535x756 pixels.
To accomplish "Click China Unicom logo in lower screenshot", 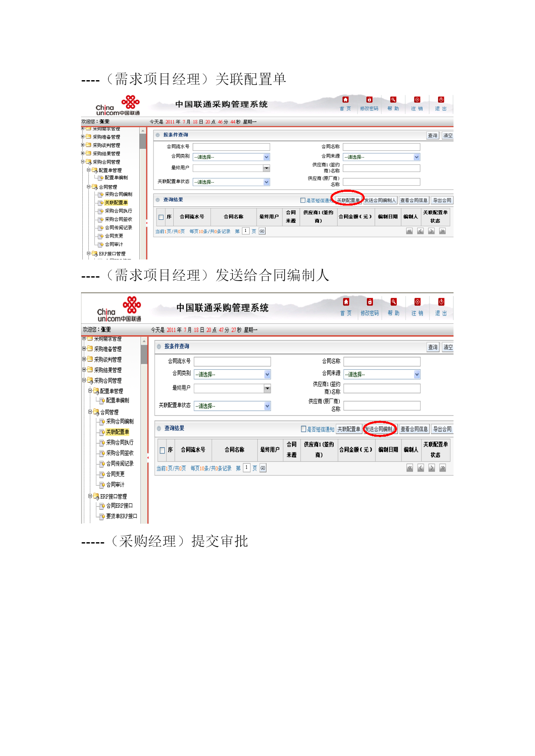I will [119, 309].
